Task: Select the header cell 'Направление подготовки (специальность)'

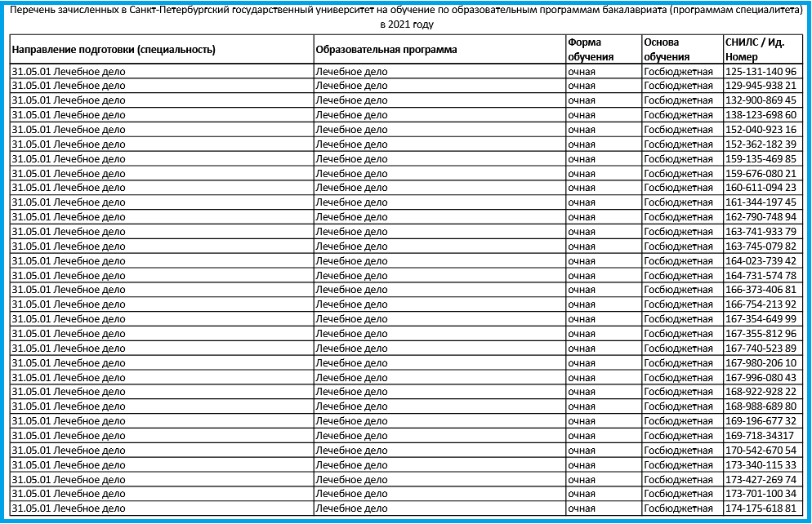Action: (x=162, y=50)
